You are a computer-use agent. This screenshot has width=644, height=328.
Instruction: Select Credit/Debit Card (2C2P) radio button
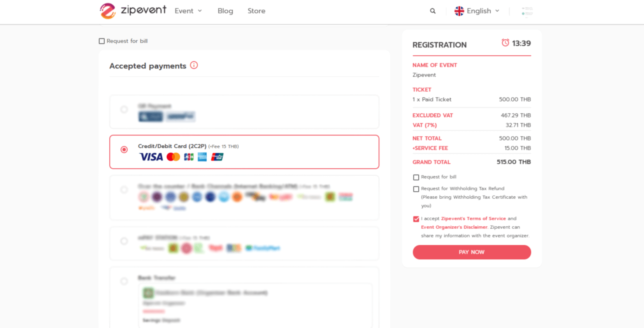(x=124, y=150)
